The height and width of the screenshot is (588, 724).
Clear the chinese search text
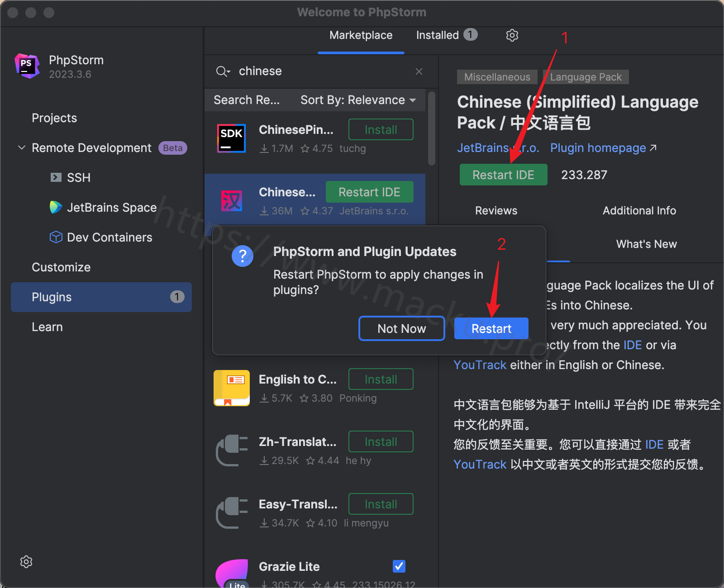419,71
